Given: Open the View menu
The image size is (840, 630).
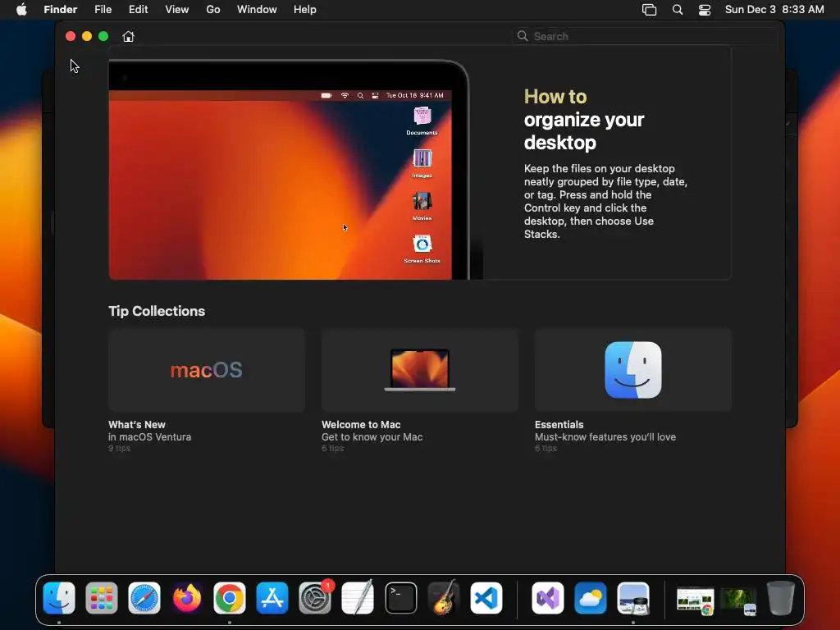Looking at the screenshot, I should pyautogui.click(x=177, y=10).
